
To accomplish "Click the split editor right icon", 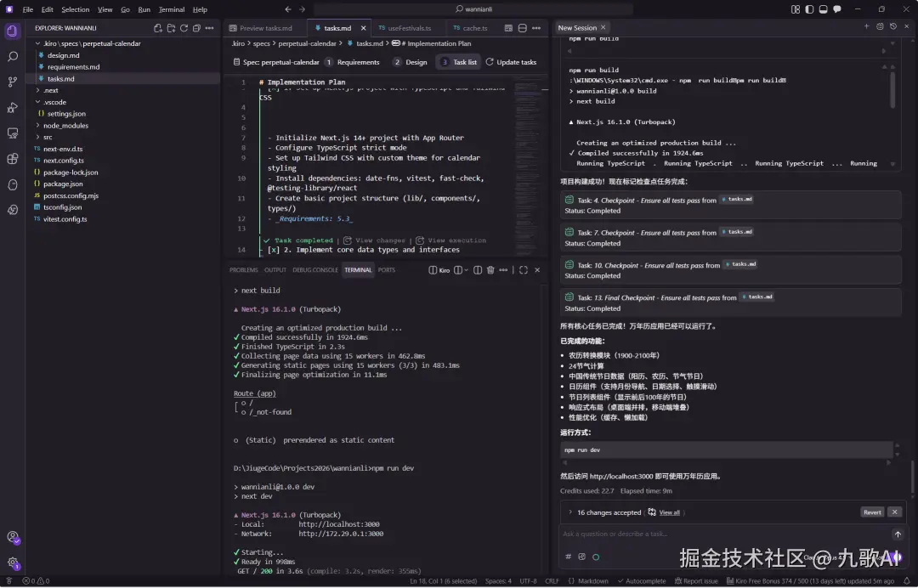I will point(522,28).
